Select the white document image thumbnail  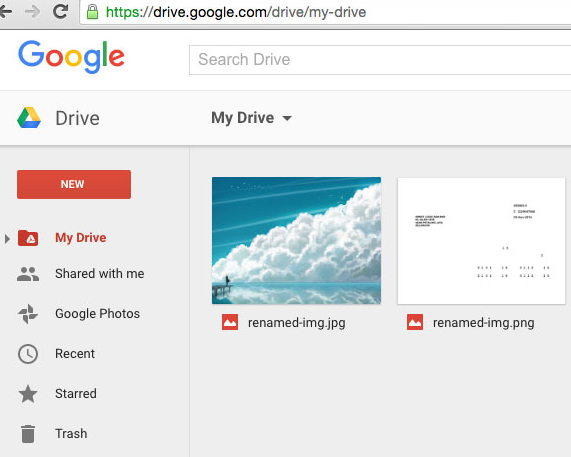pyautogui.click(x=481, y=241)
